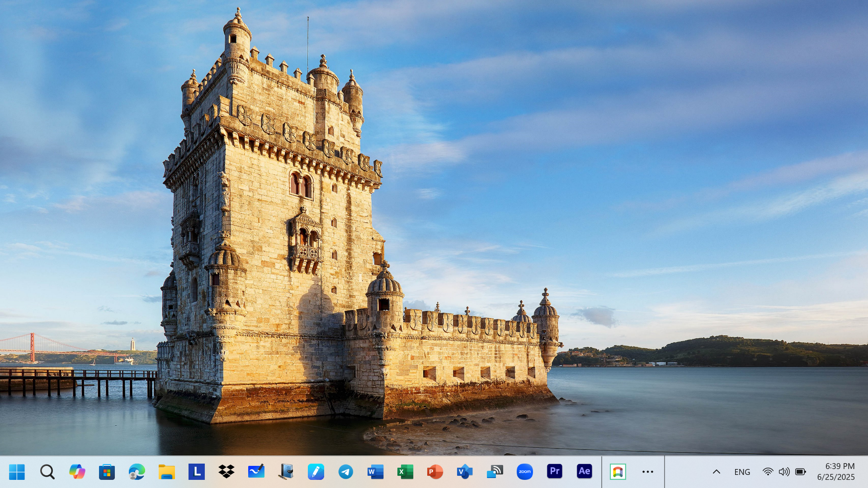The height and width of the screenshot is (488, 868).
Task: Open File Explorer folder icon
Action: click(x=166, y=472)
